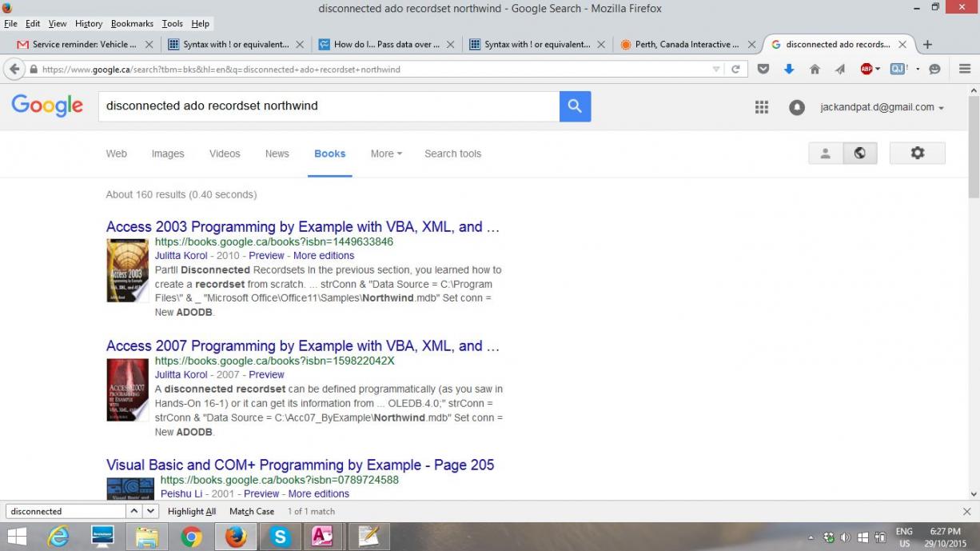Viewport: 980px width, 551px height.
Task: Launch Chrome from the taskbar
Action: click(191, 537)
